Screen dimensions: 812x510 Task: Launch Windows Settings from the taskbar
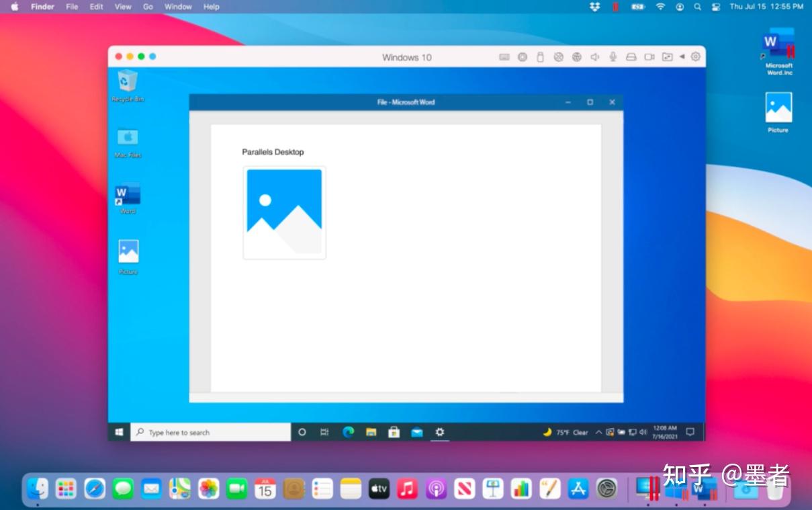tap(440, 432)
